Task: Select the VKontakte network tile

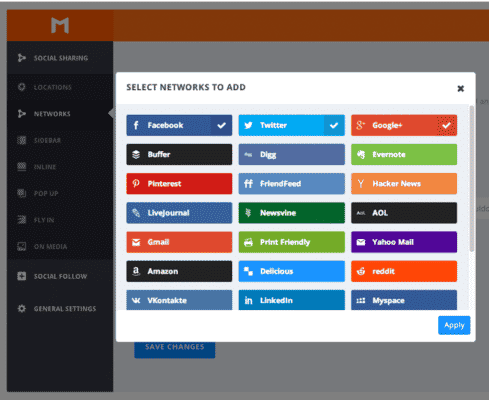Action: click(179, 300)
